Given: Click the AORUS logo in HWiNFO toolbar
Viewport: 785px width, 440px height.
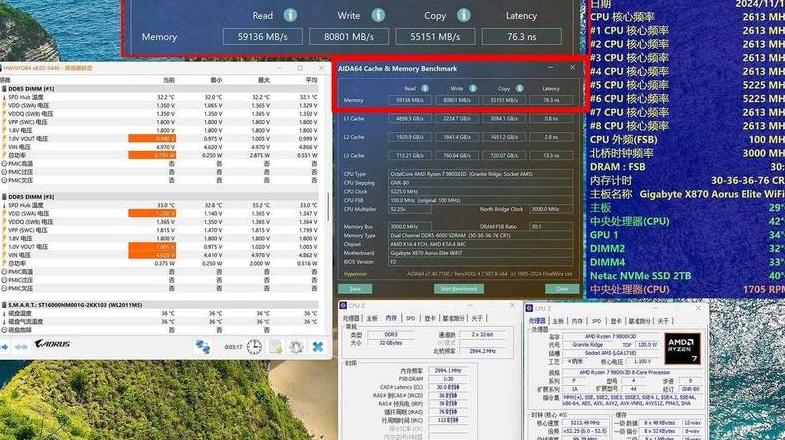Looking at the screenshot, I should tap(52, 343).
